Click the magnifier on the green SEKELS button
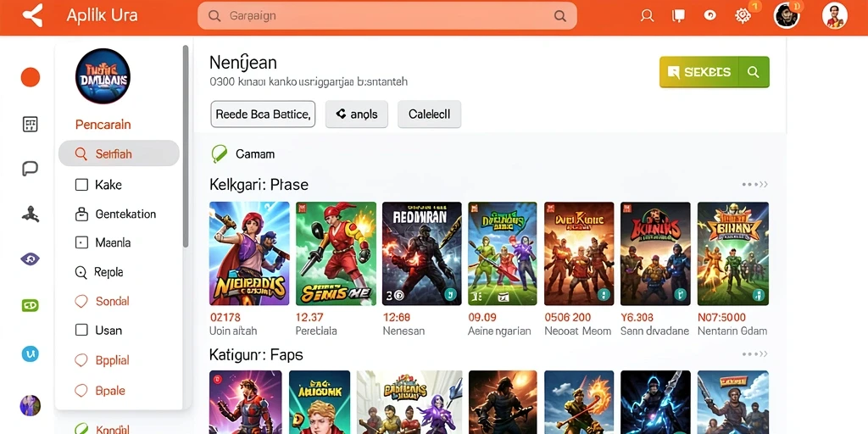 point(753,72)
